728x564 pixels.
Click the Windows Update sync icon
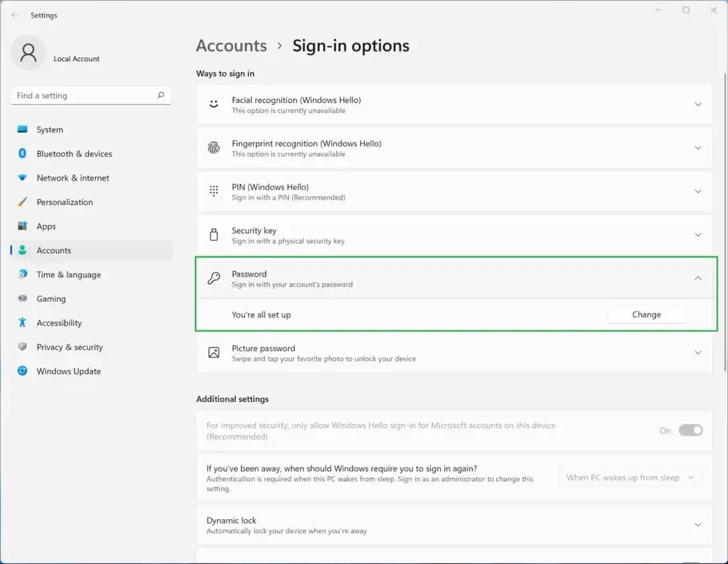(22, 371)
